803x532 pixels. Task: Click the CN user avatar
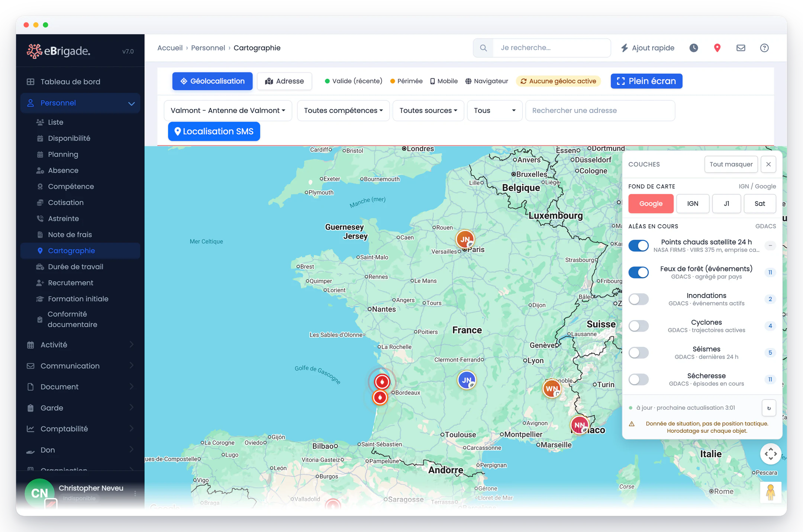pos(39,493)
